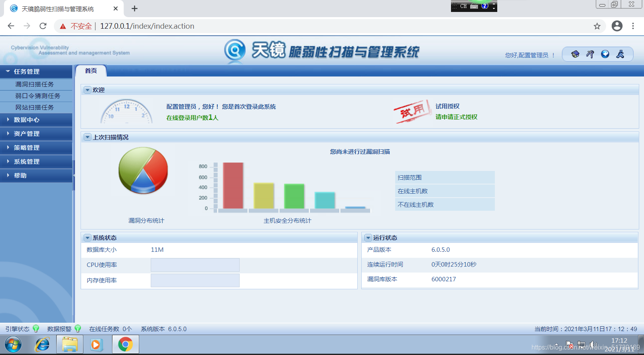Select the blue globe back-arrow icon
Image resolution: width=644 pixels, height=355 pixels.
[605, 54]
